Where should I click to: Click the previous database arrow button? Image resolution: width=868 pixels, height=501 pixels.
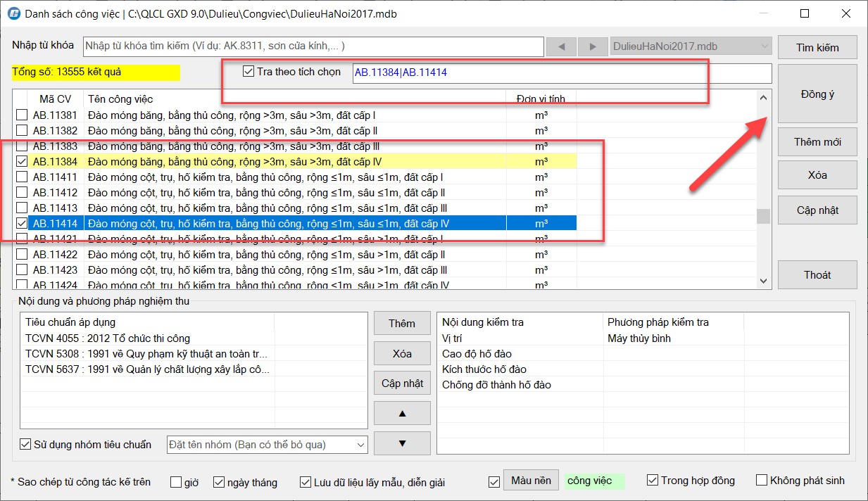[561, 46]
